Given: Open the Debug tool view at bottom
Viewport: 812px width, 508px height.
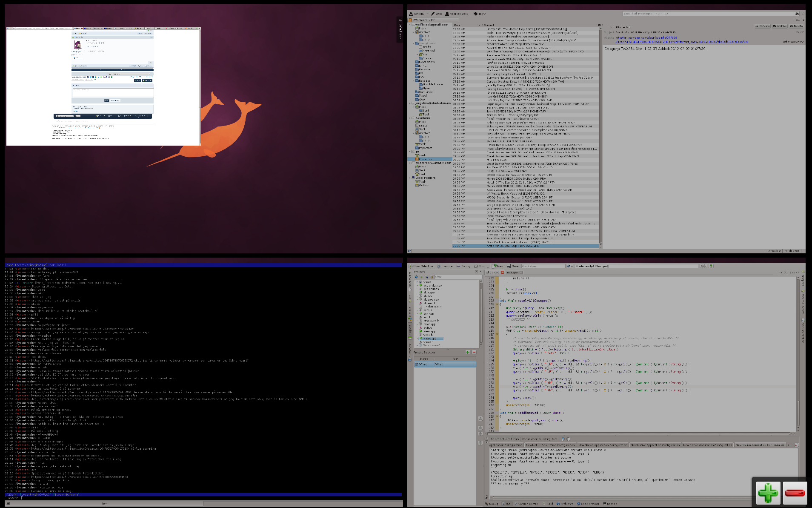Looking at the screenshot, I should point(492,504).
